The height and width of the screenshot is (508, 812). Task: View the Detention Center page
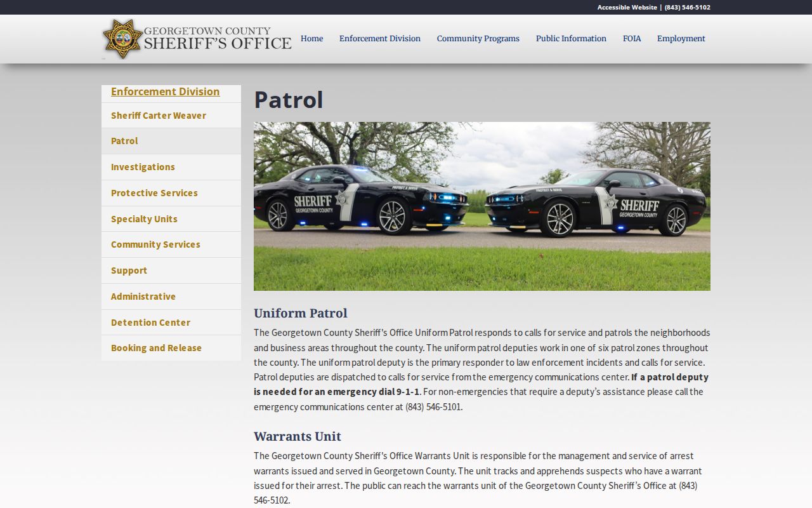[171, 323]
